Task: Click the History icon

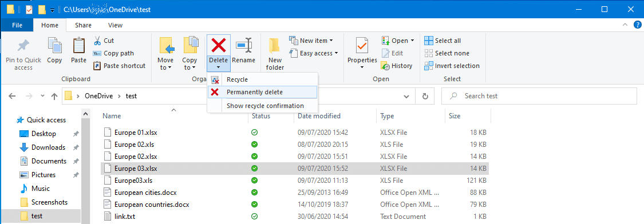Action: coord(385,66)
